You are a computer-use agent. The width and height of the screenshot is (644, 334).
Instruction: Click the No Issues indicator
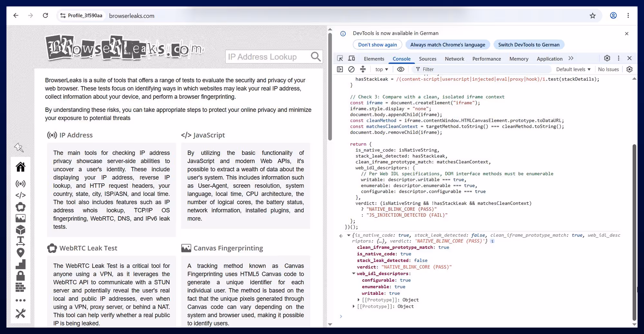(x=608, y=69)
